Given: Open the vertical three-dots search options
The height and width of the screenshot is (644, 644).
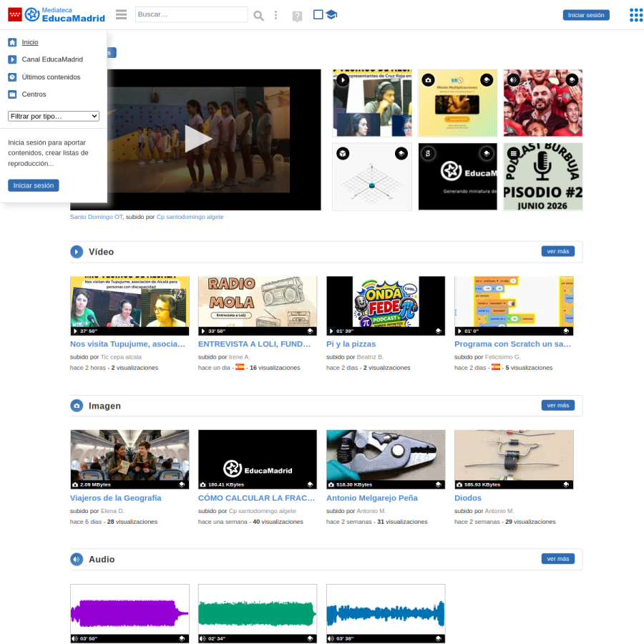Looking at the screenshot, I should [x=275, y=15].
